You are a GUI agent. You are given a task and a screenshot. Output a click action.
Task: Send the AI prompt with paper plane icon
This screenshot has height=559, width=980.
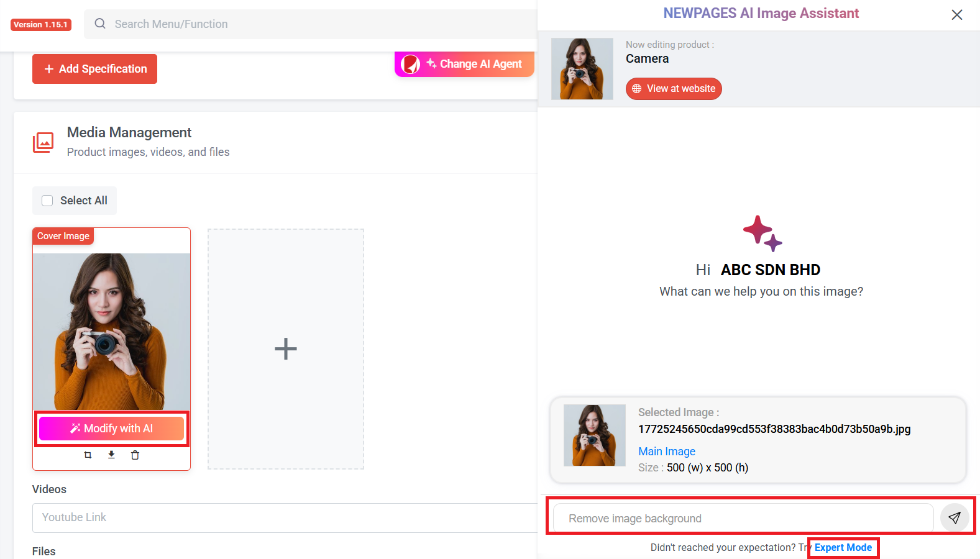point(955,518)
